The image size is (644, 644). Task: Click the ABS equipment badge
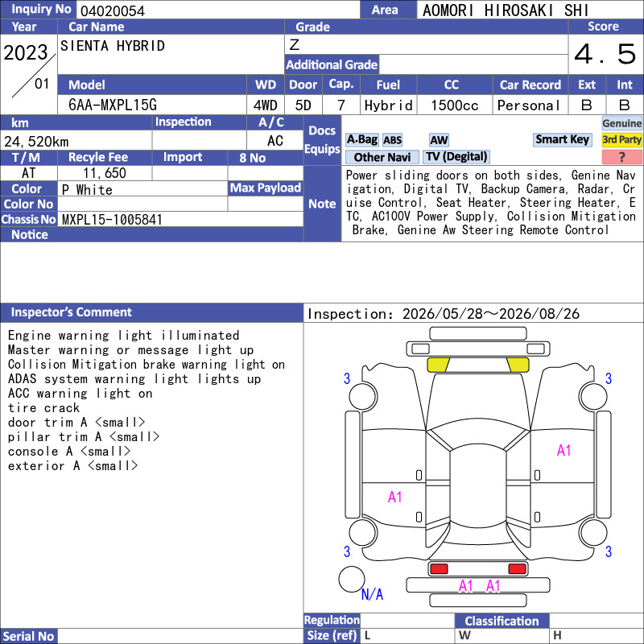392,140
